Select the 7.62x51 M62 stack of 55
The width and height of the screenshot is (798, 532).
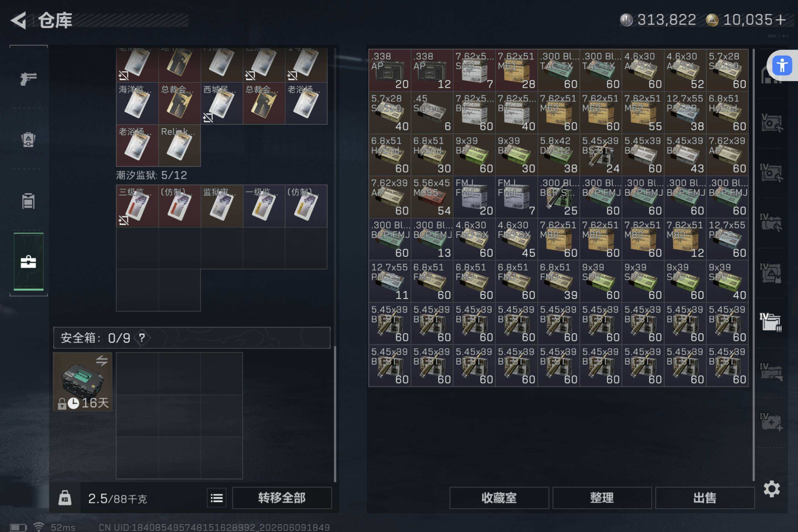click(x=643, y=112)
